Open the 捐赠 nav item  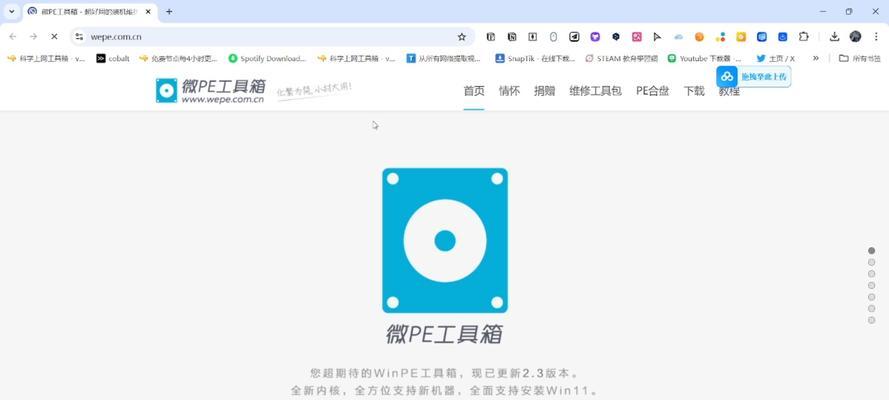[x=544, y=91]
